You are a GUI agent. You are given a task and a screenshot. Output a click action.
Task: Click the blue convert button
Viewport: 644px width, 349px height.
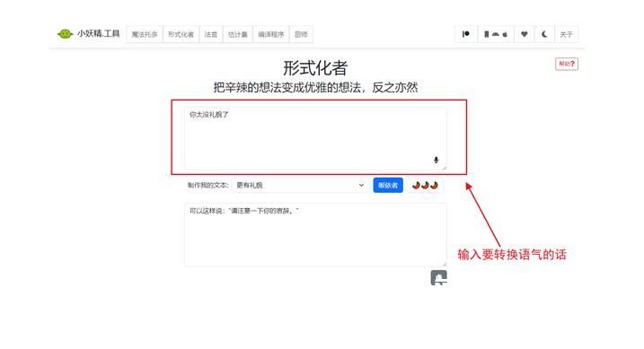(x=388, y=186)
